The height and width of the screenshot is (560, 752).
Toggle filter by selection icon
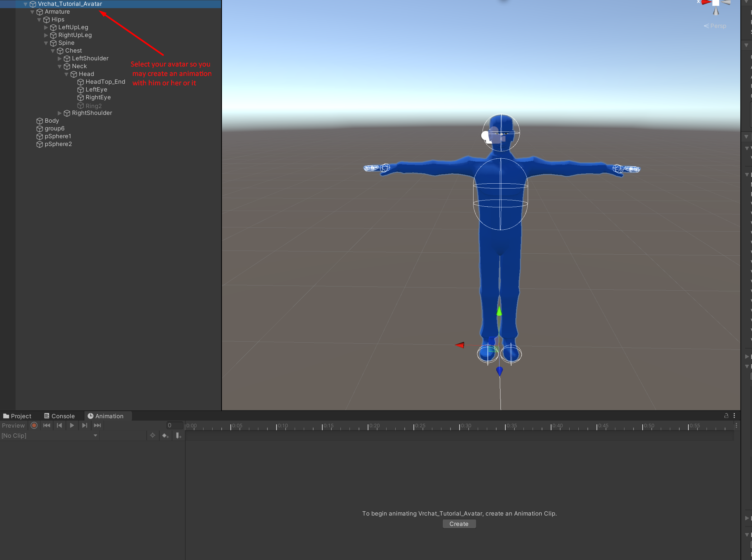click(153, 436)
